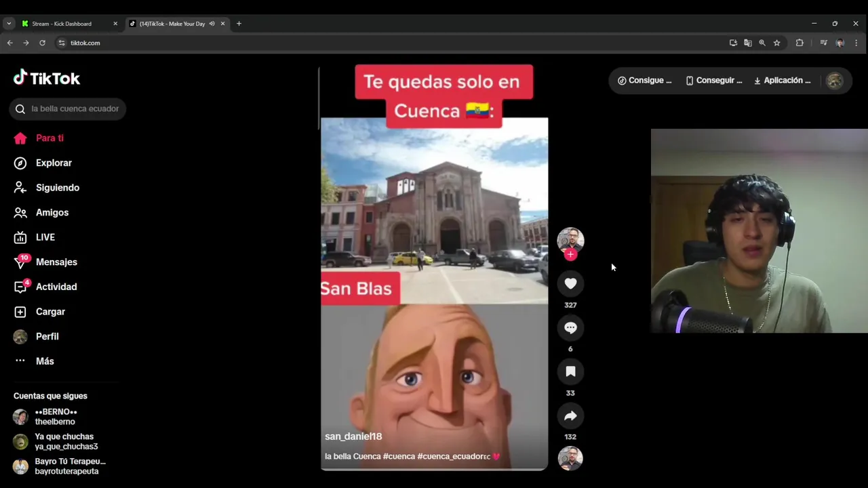Viewport: 868px width, 488px height.
Task: Open san_daniel18 profile from video caption
Action: (x=353, y=436)
